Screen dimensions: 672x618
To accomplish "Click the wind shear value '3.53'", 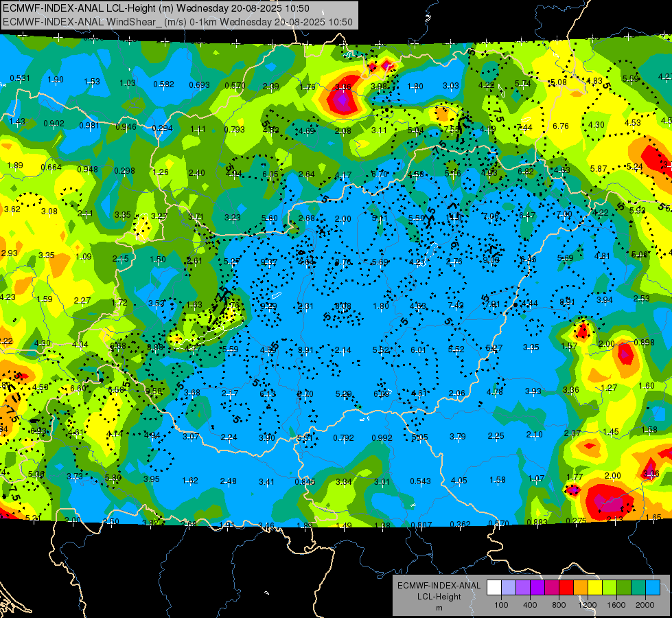I will tap(157, 304).
